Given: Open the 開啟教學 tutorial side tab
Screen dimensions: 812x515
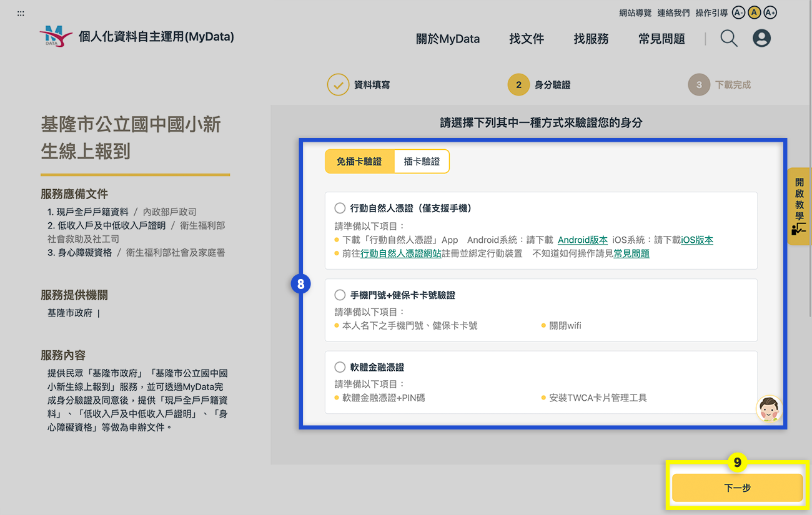Looking at the screenshot, I should coord(799,206).
